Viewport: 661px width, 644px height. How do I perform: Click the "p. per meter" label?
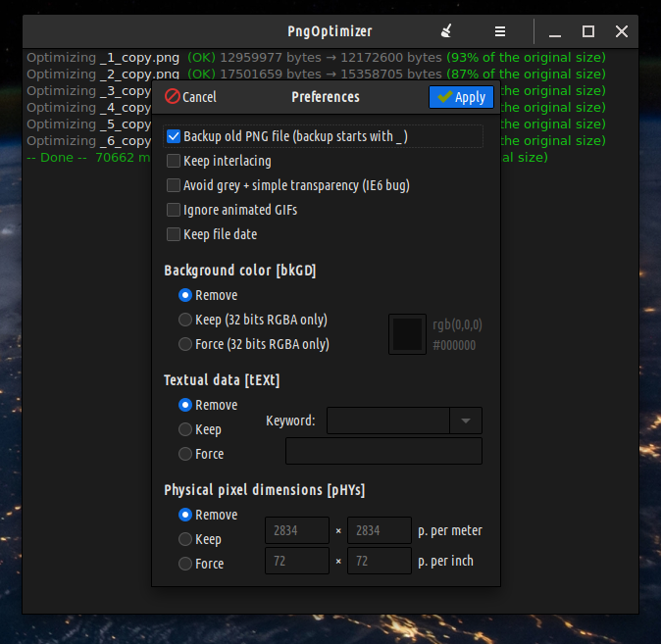450,530
